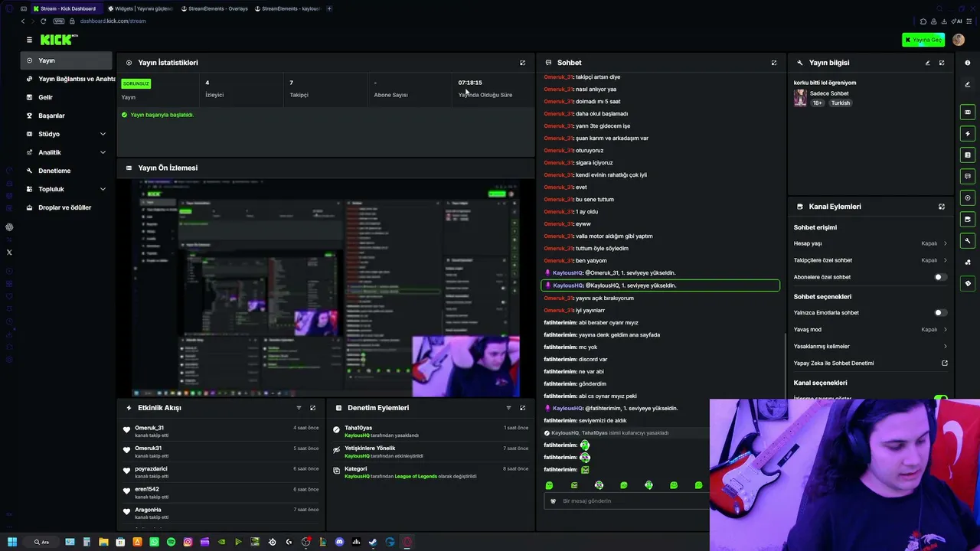This screenshot has width=980, height=551.
Task: Expand the Kanal Eylemleri panel to fullscreen
Action: pyautogui.click(x=942, y=207)
